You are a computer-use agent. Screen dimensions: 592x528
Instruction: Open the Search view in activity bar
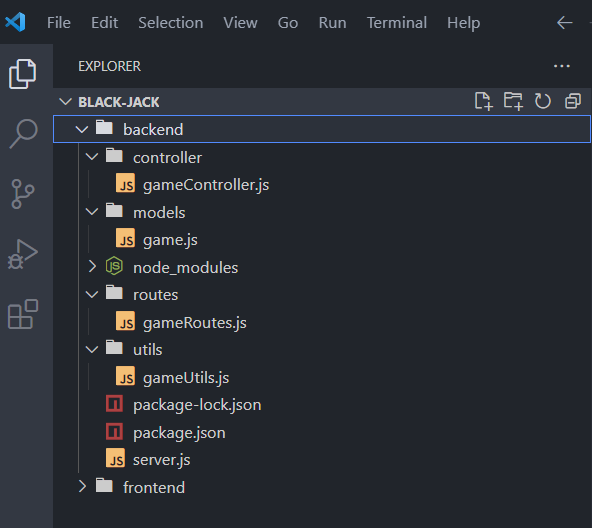23,133
